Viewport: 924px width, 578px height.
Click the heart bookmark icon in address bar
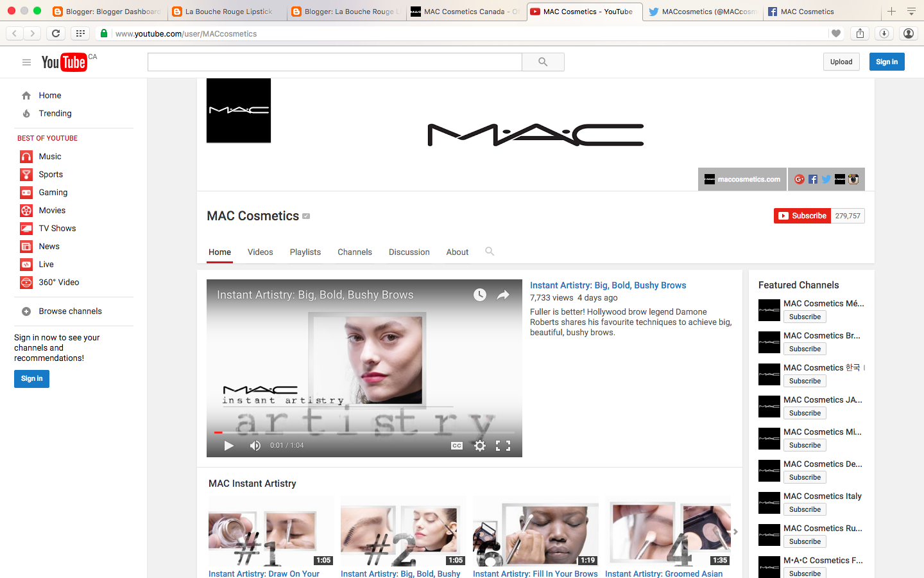[835, 33]
